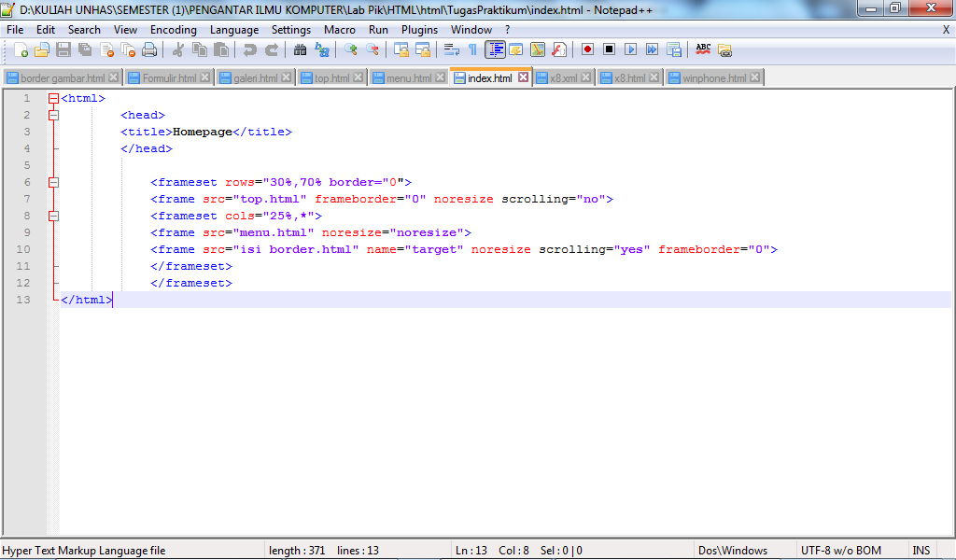Image resolution: width=956 pixels, height=560 pixels.
Task: Switch to the top.html tab
Action: pyautogui.click(x=331, y=78)
